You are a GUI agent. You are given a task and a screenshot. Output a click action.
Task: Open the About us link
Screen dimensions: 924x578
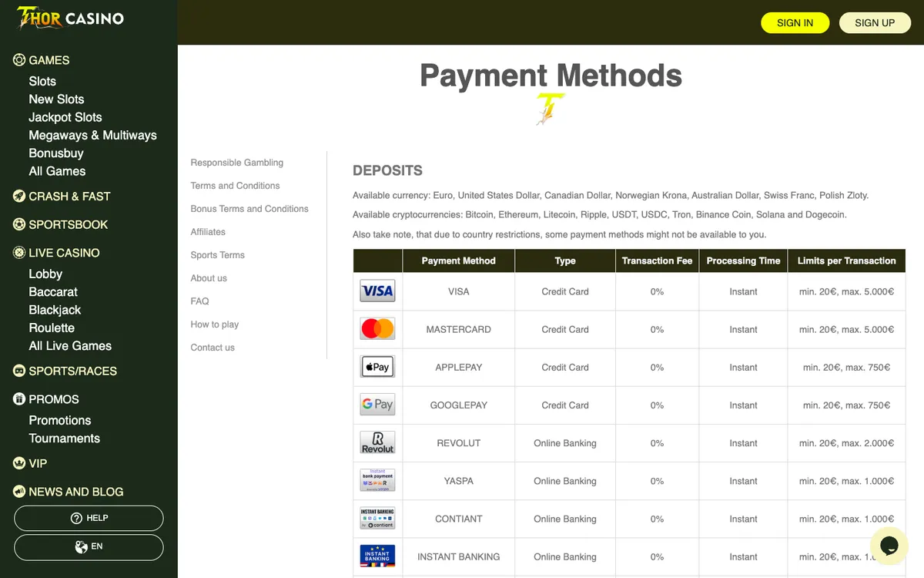coord(209,278)
